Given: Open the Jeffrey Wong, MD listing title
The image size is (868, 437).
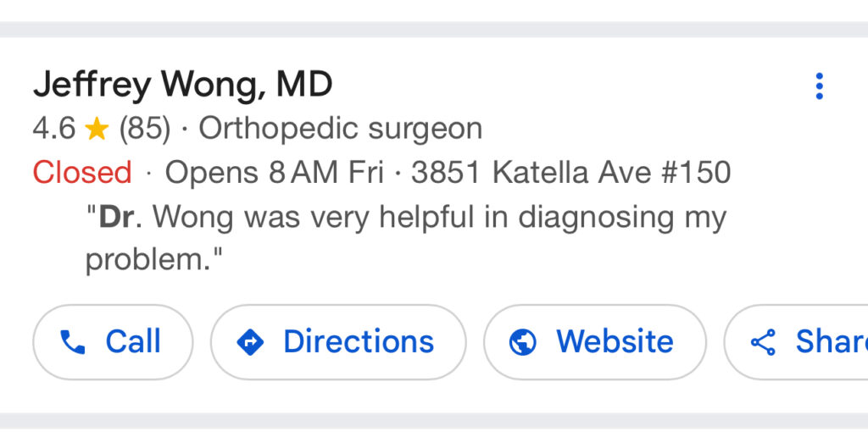Looking at the screenshot, I should click(x=182, y=85).
